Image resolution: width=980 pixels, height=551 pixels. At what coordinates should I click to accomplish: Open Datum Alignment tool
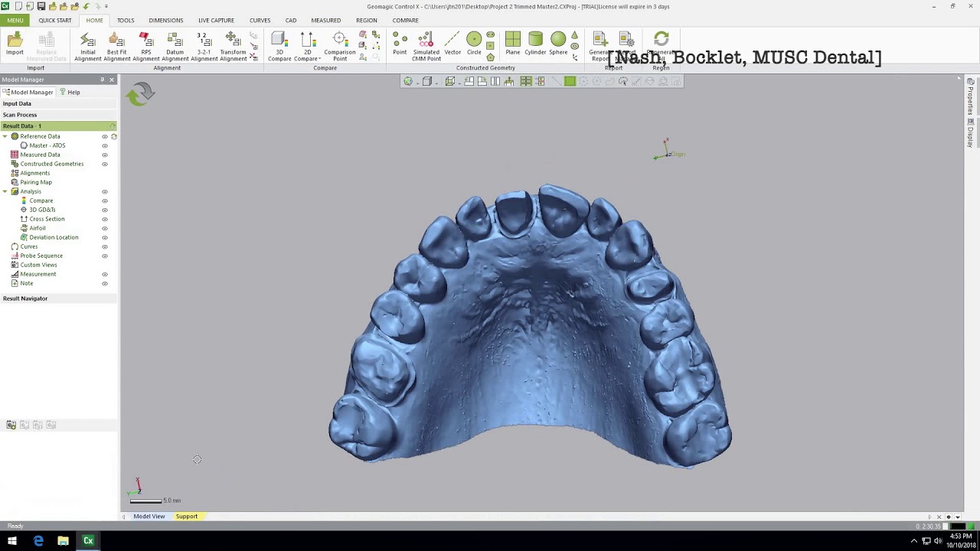tap(175, 46)
